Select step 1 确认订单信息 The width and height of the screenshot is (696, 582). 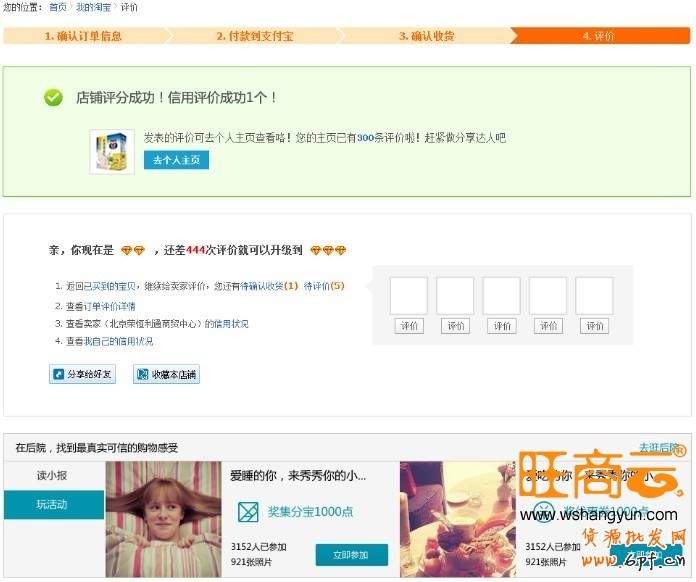pyautogui.click(x=83, y=36)
